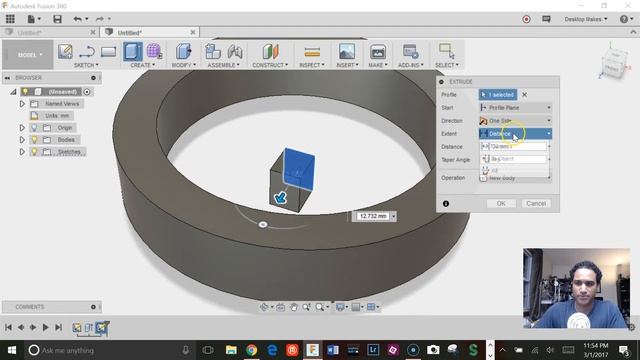This screenshot has width=640, height=360.
Task: Click the Redo arrow
Action: [100, 19]
